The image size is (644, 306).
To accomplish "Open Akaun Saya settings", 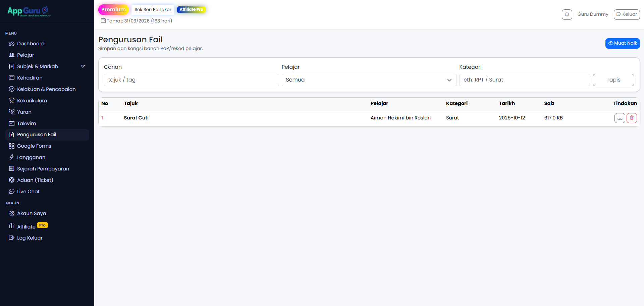I will point(32,213).
